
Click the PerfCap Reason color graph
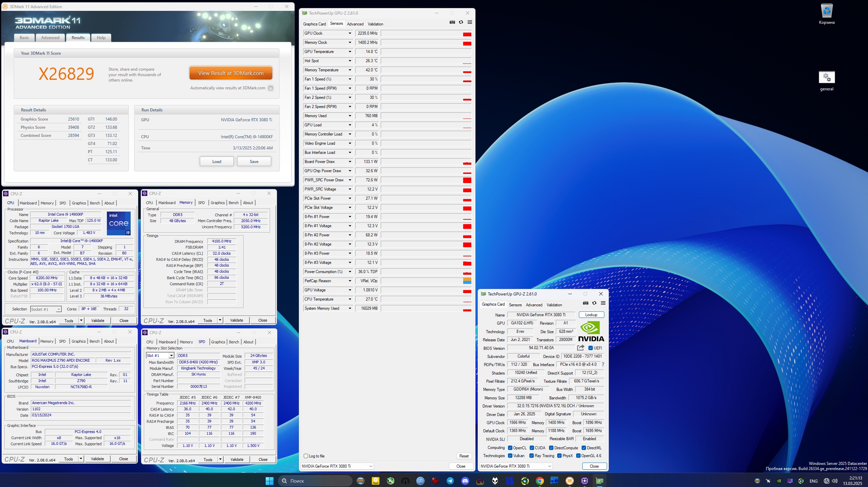[426, 281]
